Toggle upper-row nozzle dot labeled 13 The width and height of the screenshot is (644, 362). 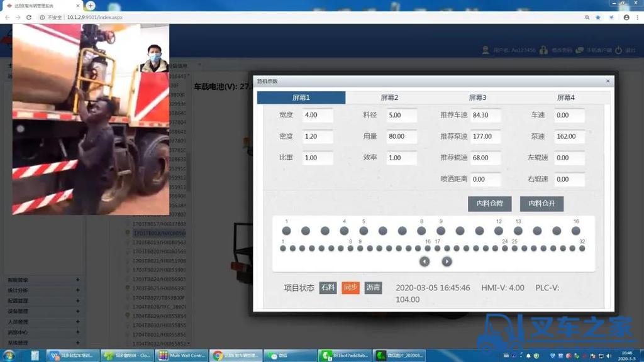pos(518,231)
